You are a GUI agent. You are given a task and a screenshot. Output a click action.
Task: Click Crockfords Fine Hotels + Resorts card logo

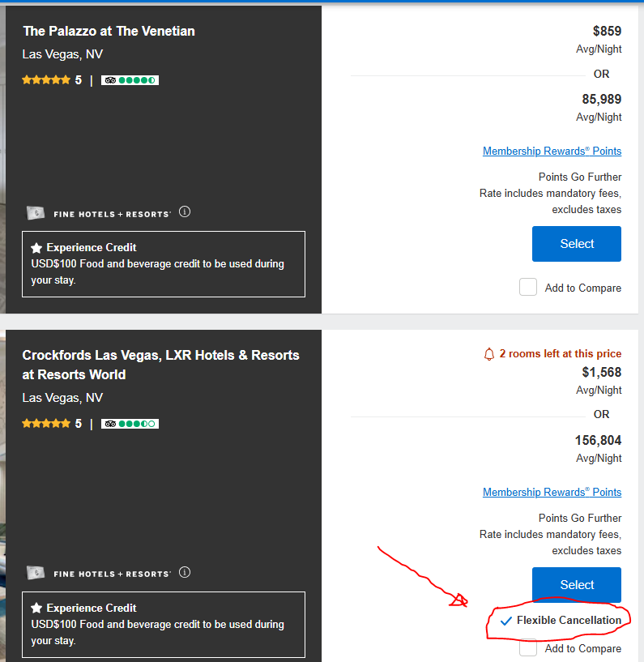(36, 573)
